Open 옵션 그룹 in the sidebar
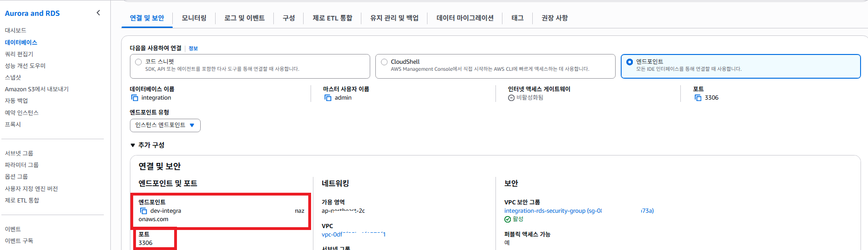The width and height of the screenshot is (868, 250). (16, 176)
